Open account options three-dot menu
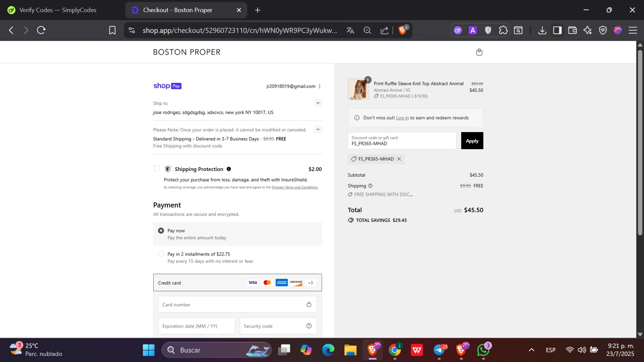Screen dimensions: 644x362 click(x=319, y=86)
